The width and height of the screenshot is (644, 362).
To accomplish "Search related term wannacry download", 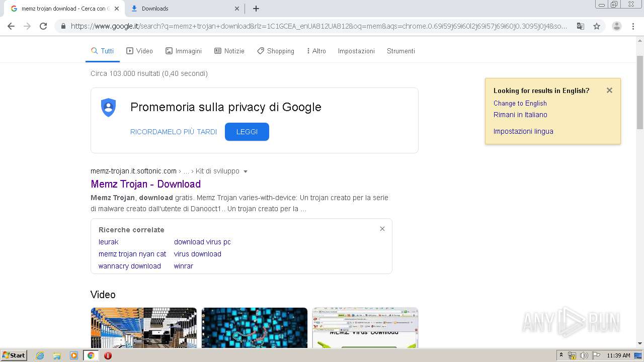I will (x=130, y=266).
